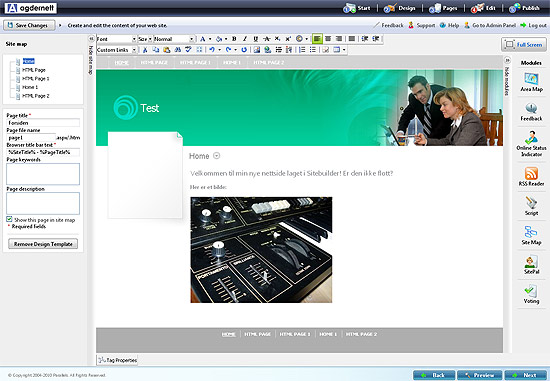Apply italic formatting from toolbar
This screenshot has height=381, width=550.
244,39
